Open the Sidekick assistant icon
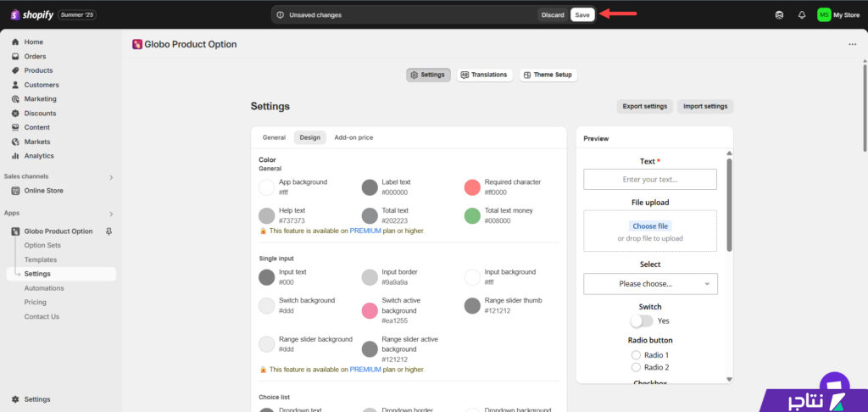The image size is (868, 412). (x=780, y=15)
